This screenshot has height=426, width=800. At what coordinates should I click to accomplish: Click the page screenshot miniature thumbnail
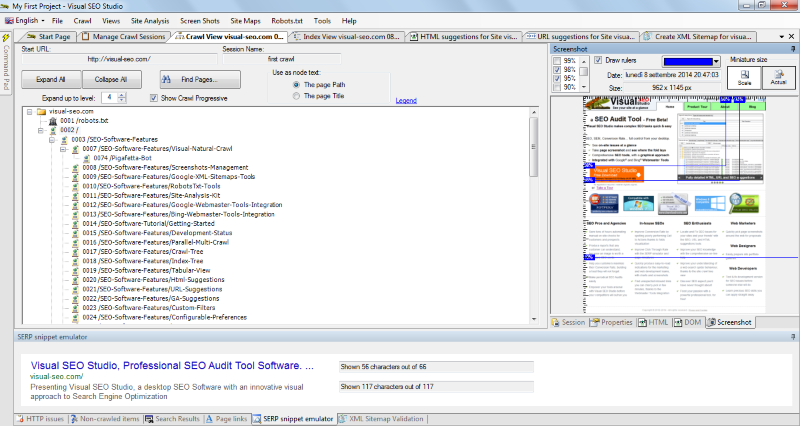point(674,204)
